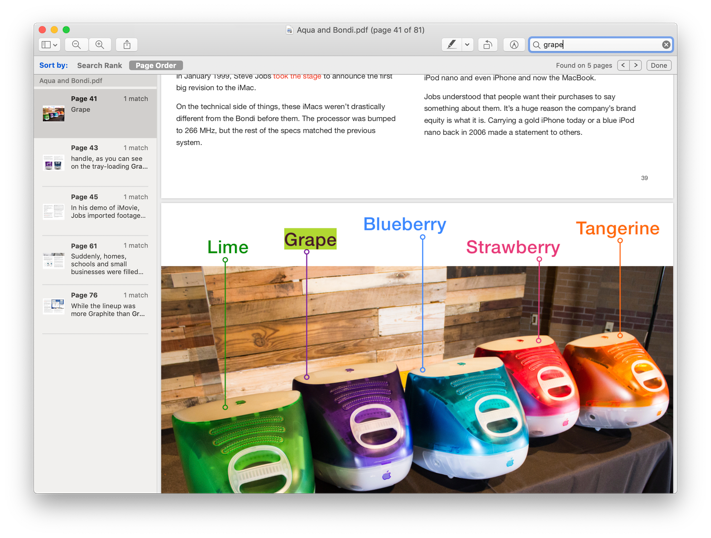Open the Share button menu
Image resolution: width=711 pixels, height=538 pixels.
127,44
